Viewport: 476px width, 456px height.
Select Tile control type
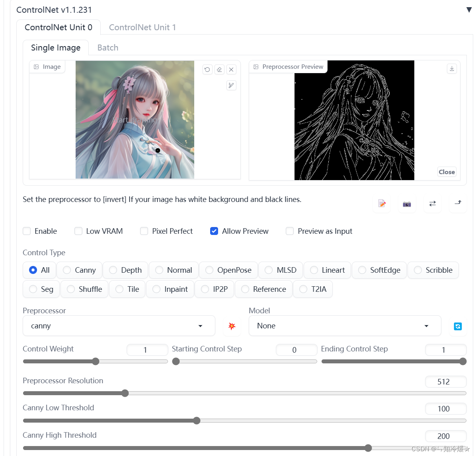point(127,289)
